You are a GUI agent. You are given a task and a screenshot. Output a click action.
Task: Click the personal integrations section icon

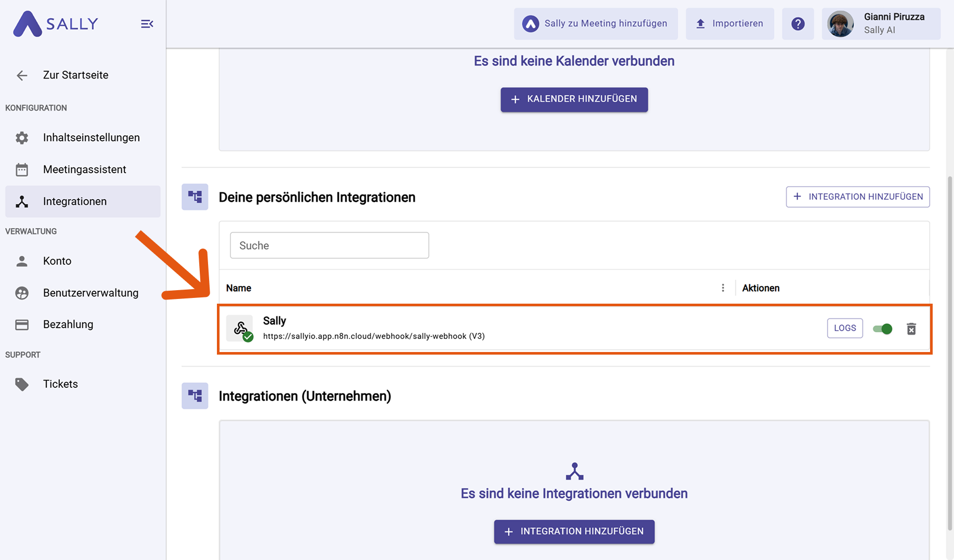tap(195, 197)
